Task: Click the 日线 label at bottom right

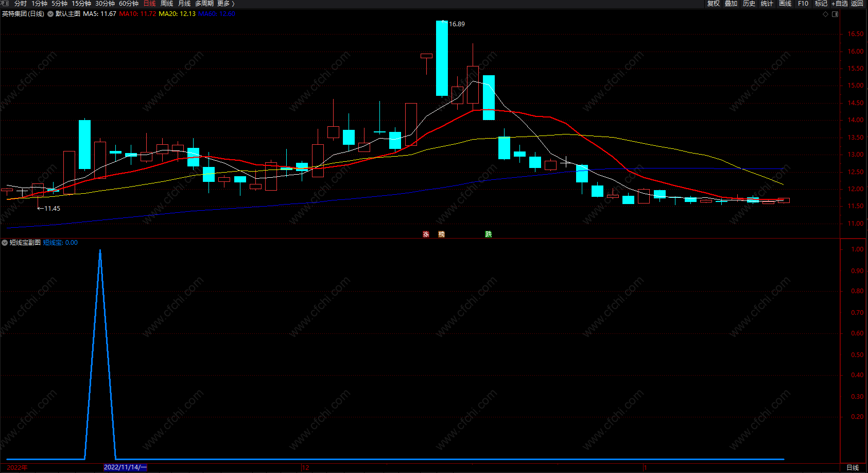Action: click(853, 467)
